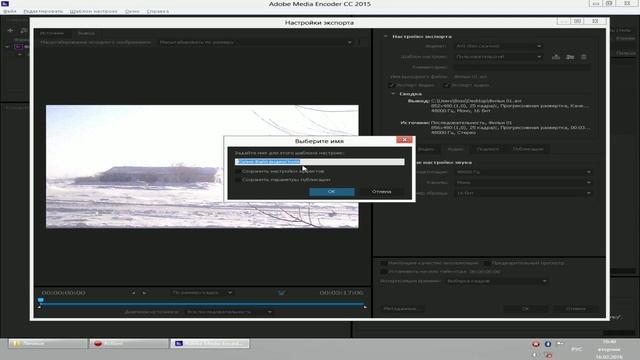Screen dimensions: 640x360
Task: Open the Файл menu
Action: (x=10, y=11)
